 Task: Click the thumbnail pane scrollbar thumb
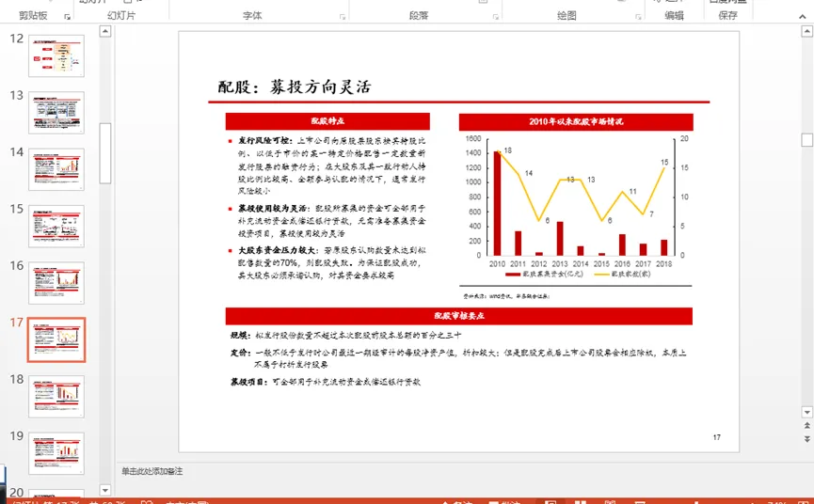104,153
